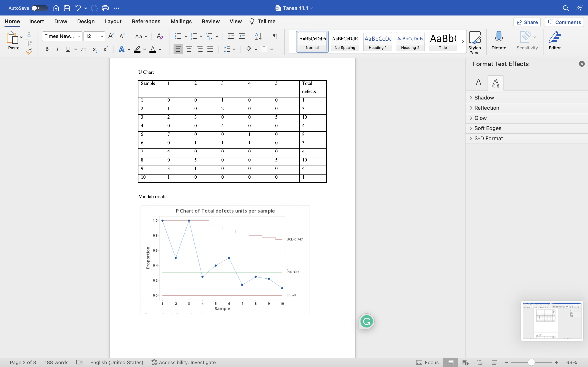The height and width of the screenshot is (367, 588).
Task: Open the font name dropdown
Action: [79, 36]
